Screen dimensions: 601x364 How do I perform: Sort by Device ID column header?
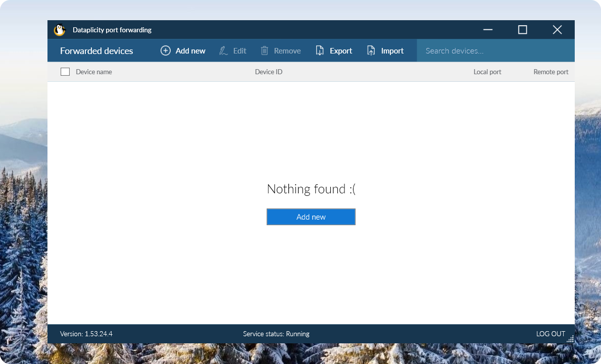tap(269, 72)
